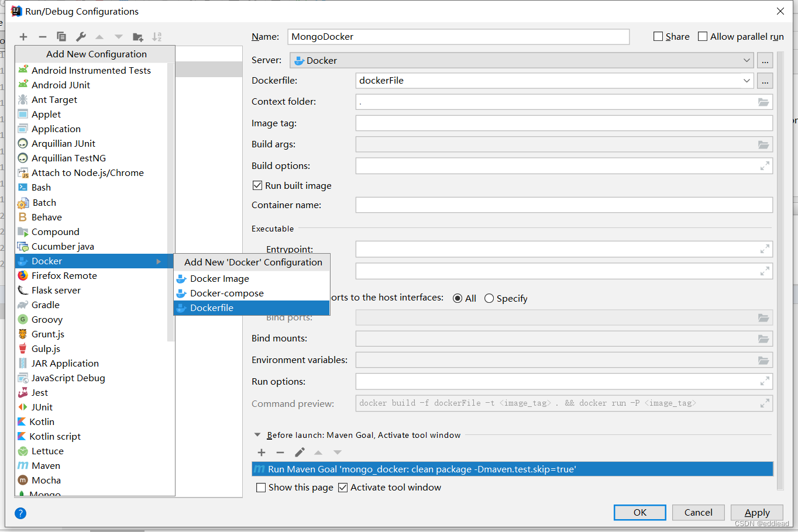
Task: Choose Docker-compose configuration type
Action: point(252,293)
